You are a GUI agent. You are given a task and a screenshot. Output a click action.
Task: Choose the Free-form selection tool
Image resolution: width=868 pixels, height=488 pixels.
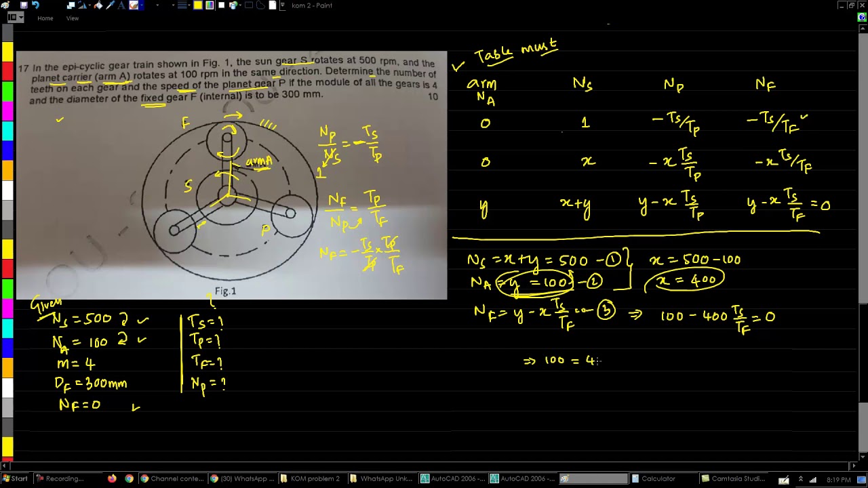pyautogui.click(x=260, y=5)
